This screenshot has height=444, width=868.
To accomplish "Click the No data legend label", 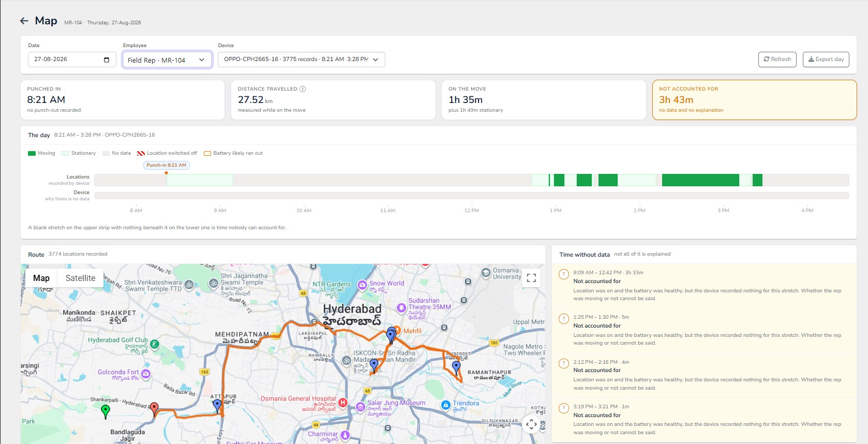I will pos(121,153).
